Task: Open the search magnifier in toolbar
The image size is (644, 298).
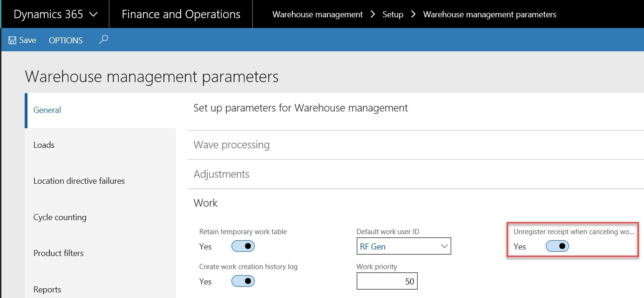Action: click(x=103, y=40)
